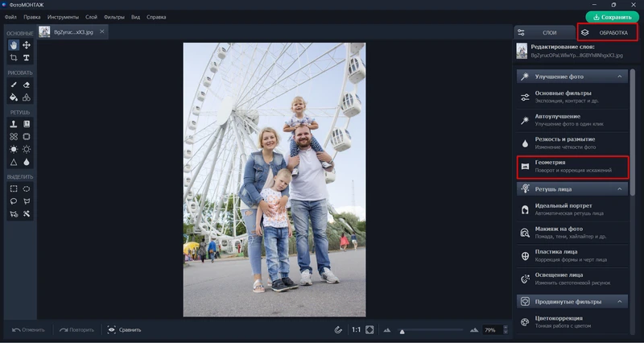Select the Hand pan tool
Viewport: 644px width, 343px height.
[x=14, y=45]
